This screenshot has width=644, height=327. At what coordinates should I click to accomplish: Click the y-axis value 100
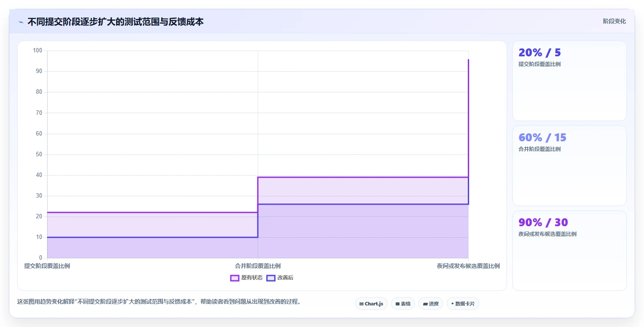click(37, 51)
